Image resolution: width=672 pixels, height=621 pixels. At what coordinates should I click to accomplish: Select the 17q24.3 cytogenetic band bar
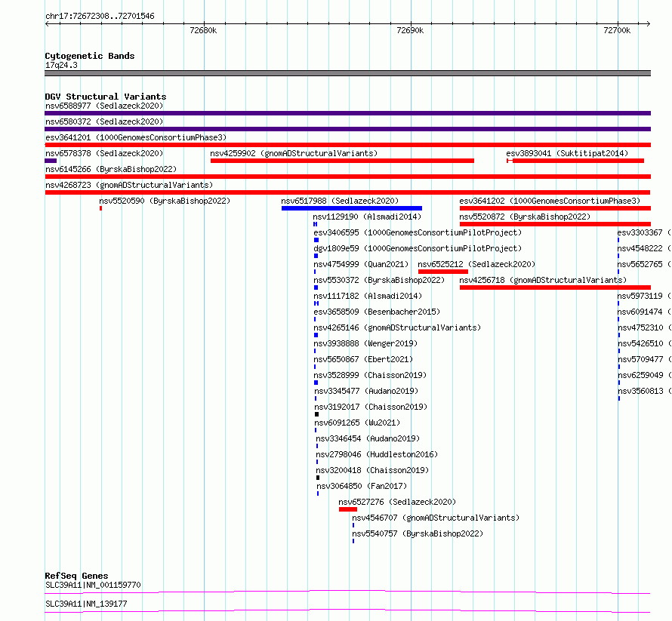(x=347, y=73)
